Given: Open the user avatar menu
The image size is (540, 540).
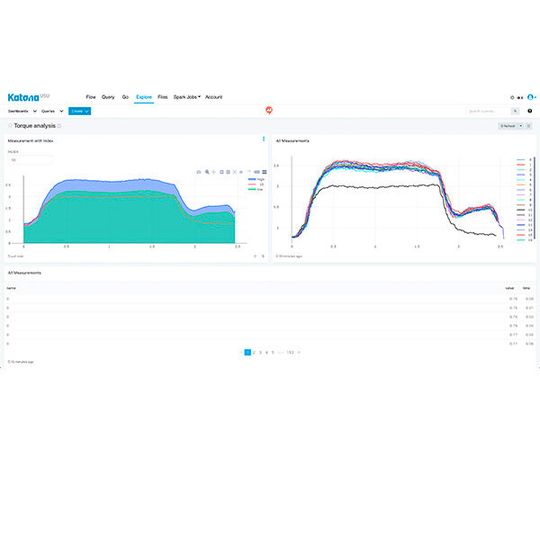Looking at the screenshot, I should point(531,97).
